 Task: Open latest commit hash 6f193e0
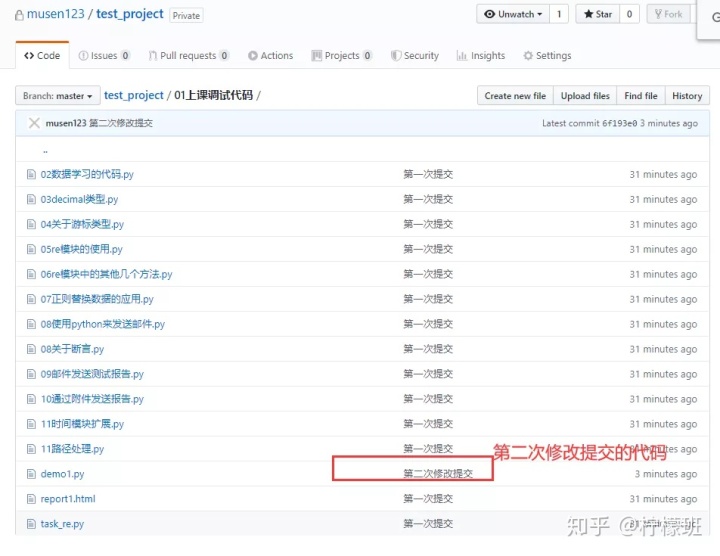click(x=619, y=123)
